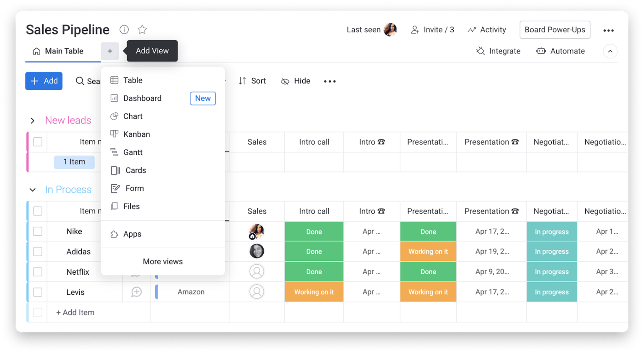Open More views from the menu
This screenshot has width=644, height=353.
coord(162,261)
